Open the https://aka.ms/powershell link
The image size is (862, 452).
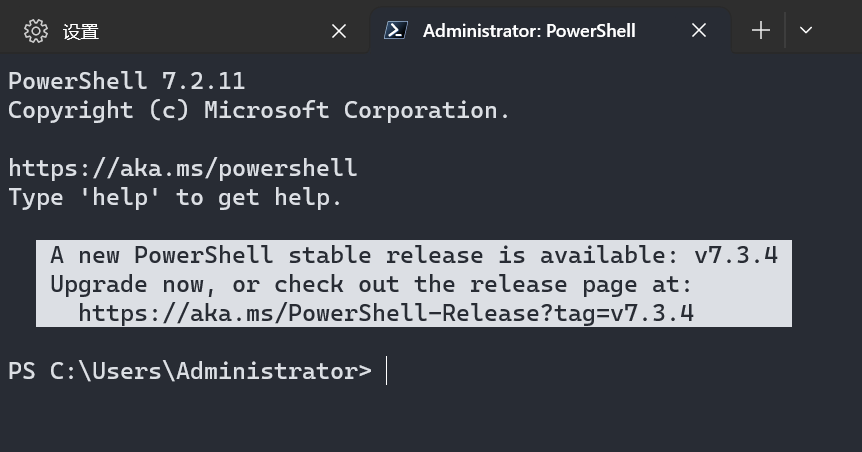click(x=182, y=168)
